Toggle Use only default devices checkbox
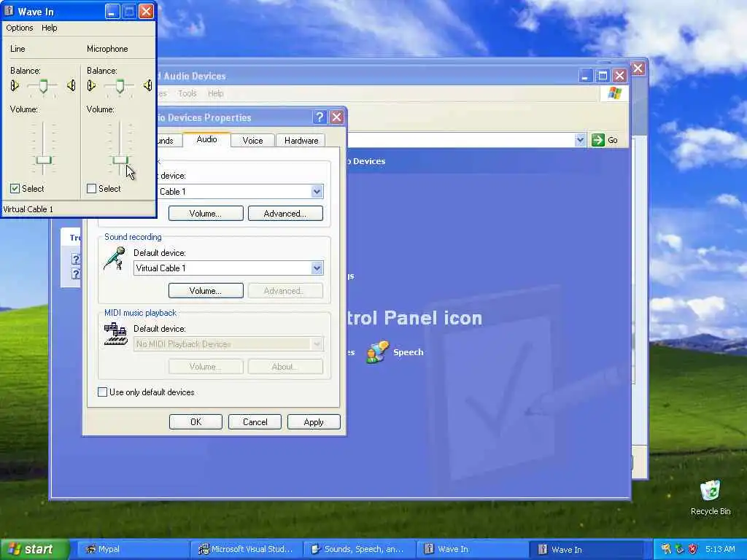747x560 pixels. click(x=102, y=392)
